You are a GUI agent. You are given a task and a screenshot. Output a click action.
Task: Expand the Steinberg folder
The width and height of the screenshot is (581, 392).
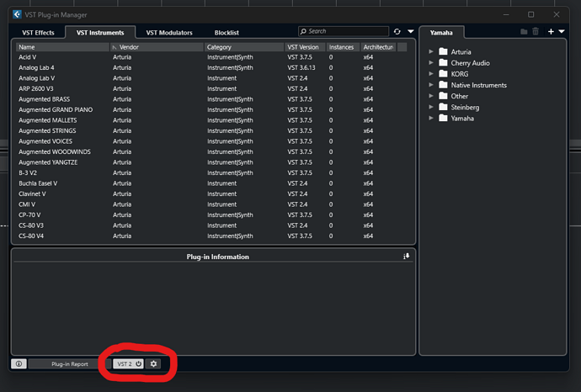click(431, 107)
